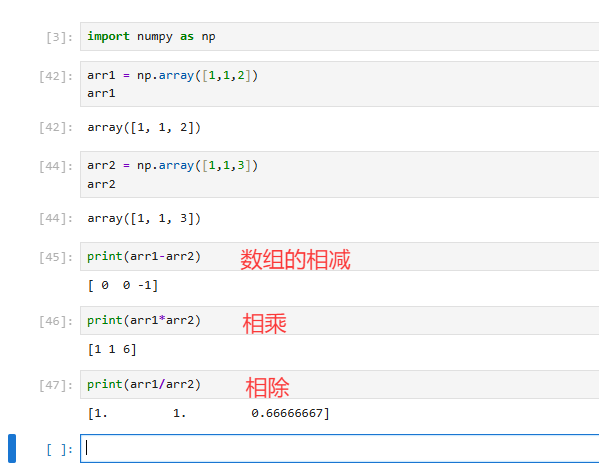Screen dimensions: 599x467
Task: Click the output ending in 0.66666667]
Action: (x=208, y=413)
